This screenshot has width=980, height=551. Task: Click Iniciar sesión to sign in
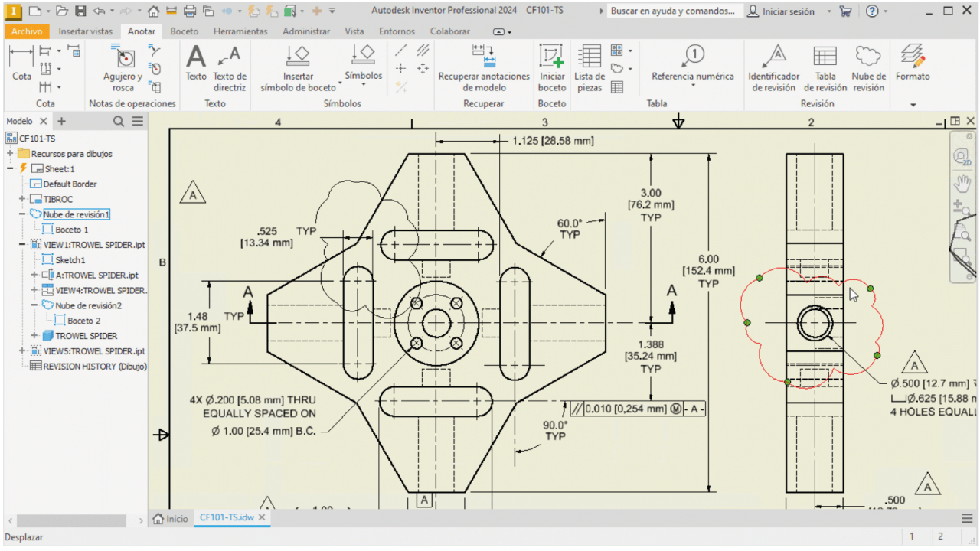tap(781, 11)
